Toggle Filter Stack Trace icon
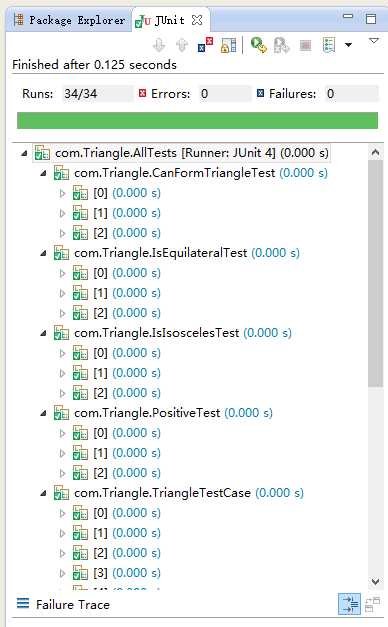This screenshot has height=627, width=388. 349,604
